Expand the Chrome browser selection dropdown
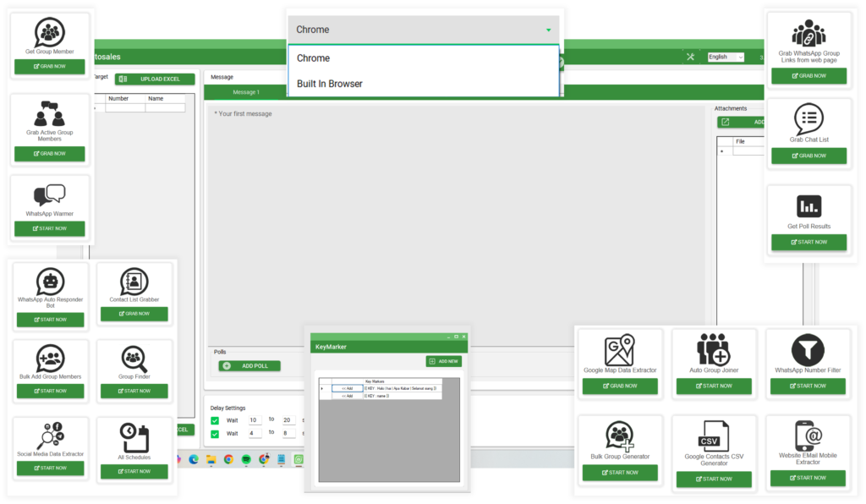The width and height of the screenshot is (866, 504). (x=423, y=30)
